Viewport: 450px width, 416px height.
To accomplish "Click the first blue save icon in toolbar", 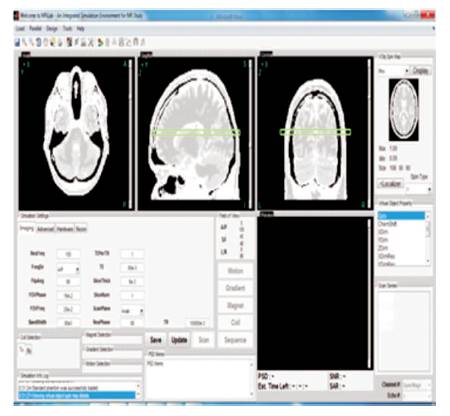I will pyautogui.click(x=17, y=42).
